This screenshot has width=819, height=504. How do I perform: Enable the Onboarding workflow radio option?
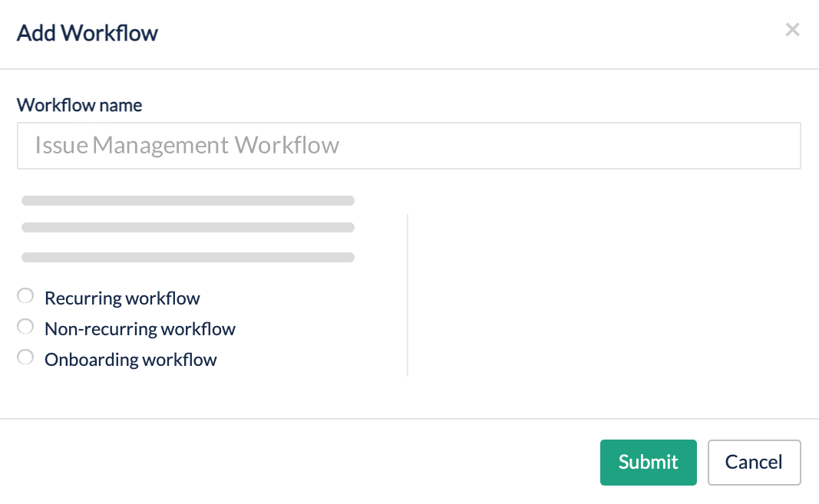pos(25,357)
